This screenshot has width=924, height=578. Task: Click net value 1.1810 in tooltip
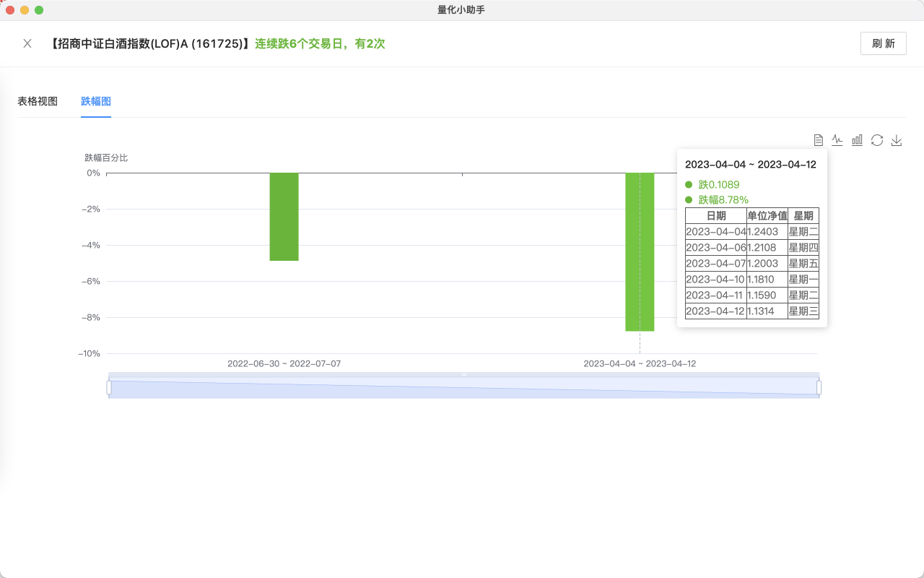(x=767, y=280)
